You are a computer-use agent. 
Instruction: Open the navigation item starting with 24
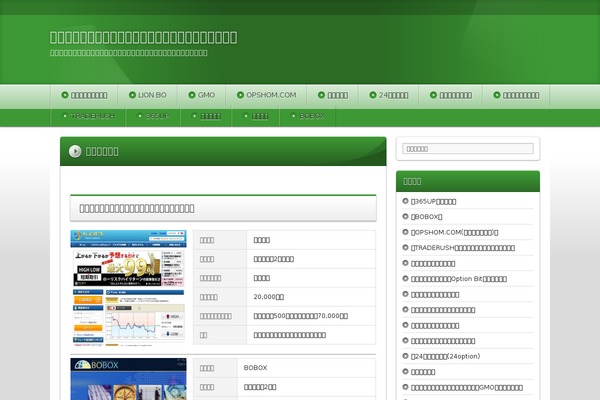389,95
